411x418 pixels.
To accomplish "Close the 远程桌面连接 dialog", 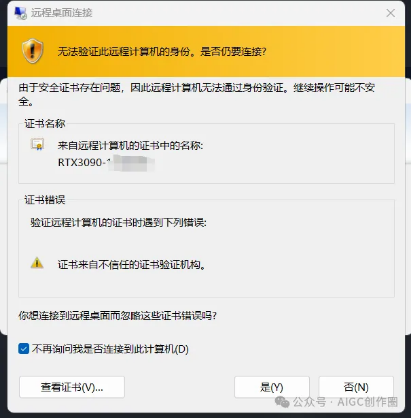I will click(390, 13).
